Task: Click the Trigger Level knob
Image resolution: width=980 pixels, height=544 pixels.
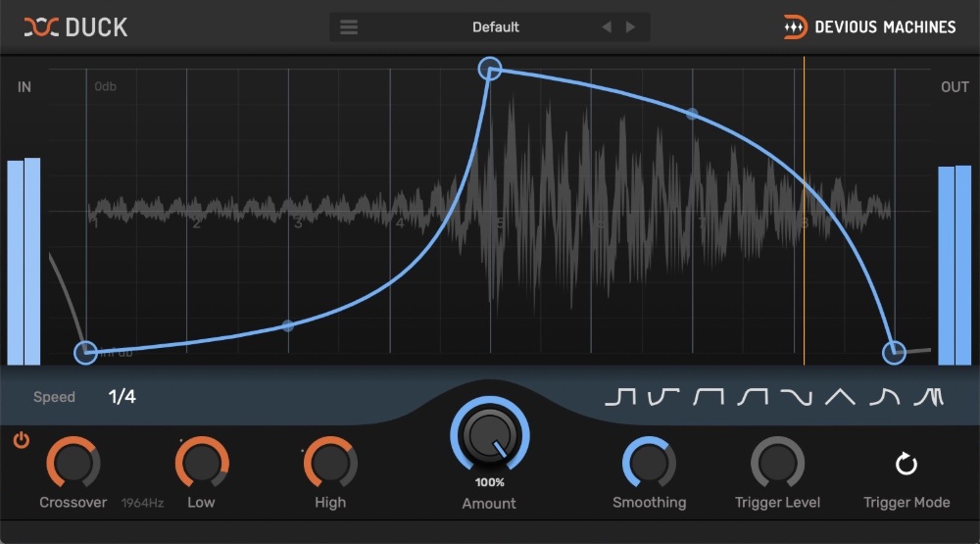Action: point(777,463)
